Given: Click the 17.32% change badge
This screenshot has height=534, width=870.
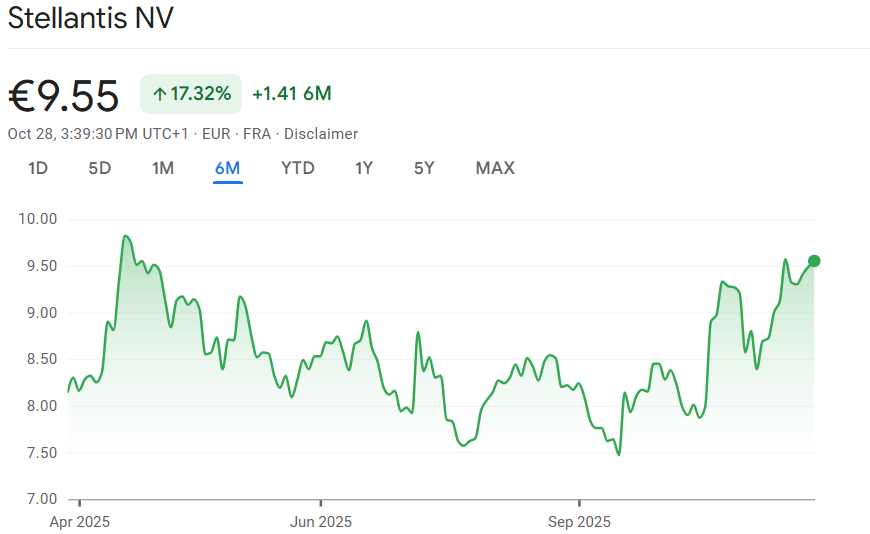Looking at the screenshot, I should click(x=191, y=94).
